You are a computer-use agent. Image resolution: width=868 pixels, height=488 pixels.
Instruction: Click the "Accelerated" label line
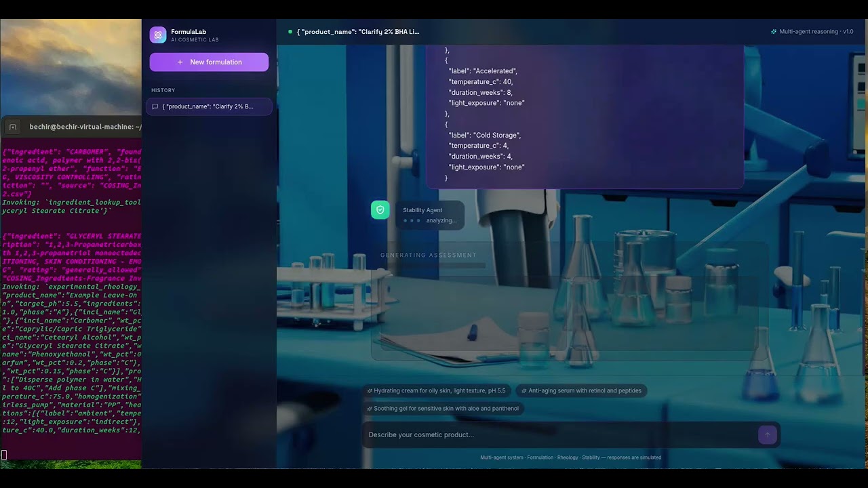pyautogui.click(x=483, y=71)
